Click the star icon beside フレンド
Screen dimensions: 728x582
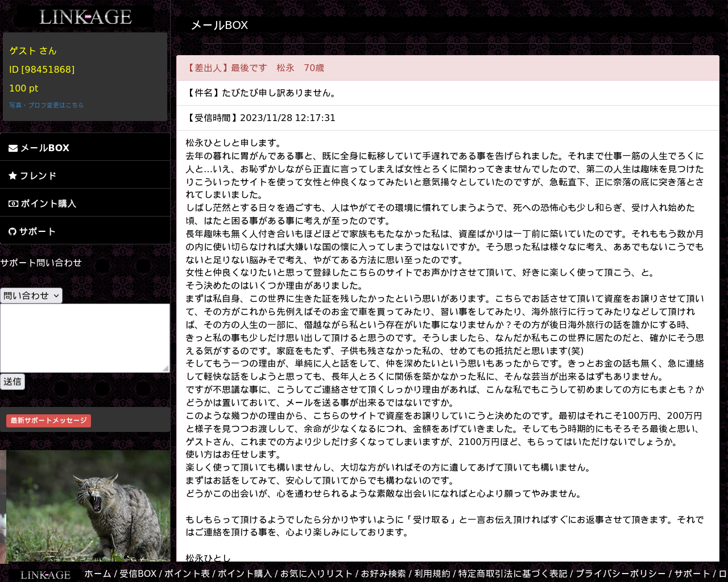13,176
